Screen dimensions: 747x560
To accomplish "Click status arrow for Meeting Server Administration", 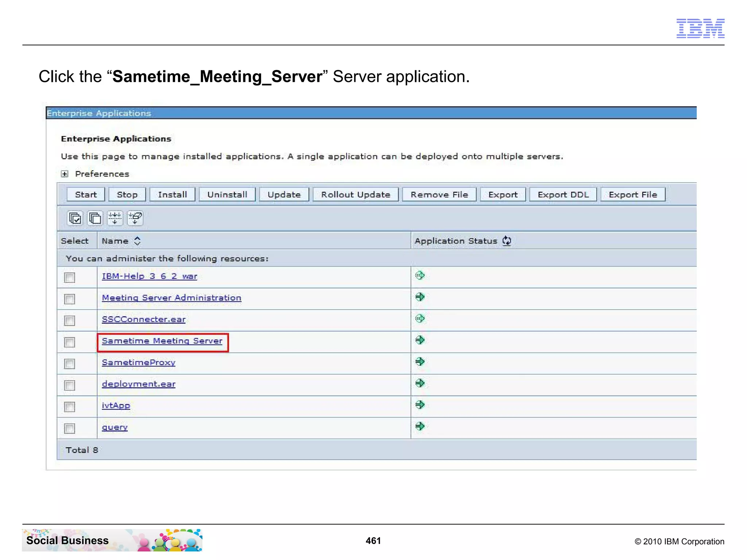I will coord(420,297).
